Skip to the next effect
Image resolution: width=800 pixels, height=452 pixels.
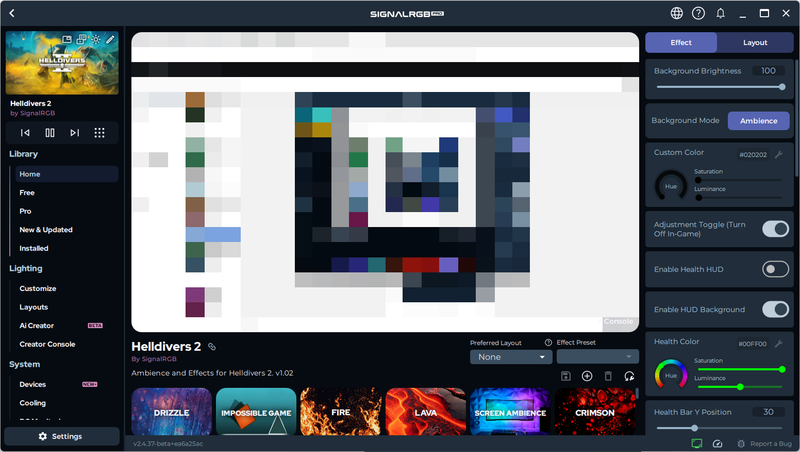[x=75, y=133]
